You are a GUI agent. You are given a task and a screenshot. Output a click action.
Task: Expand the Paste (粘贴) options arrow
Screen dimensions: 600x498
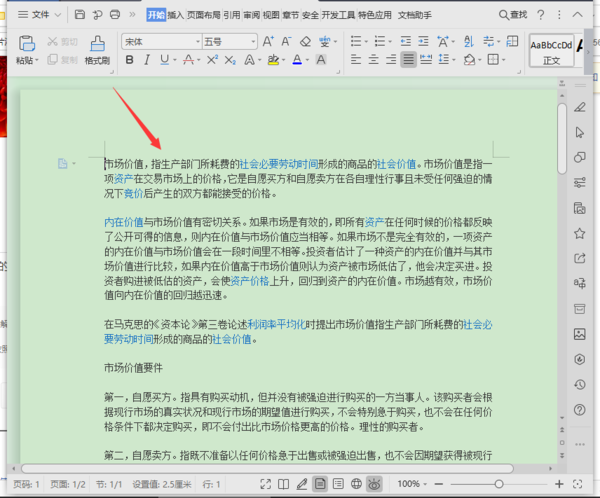(x=37, y=60)
